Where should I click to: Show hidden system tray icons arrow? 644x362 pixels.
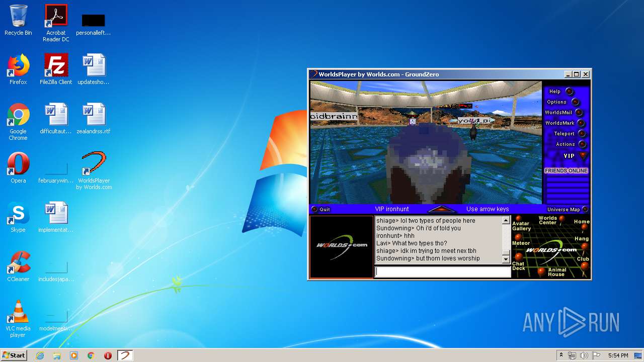(x=560, y=355)
